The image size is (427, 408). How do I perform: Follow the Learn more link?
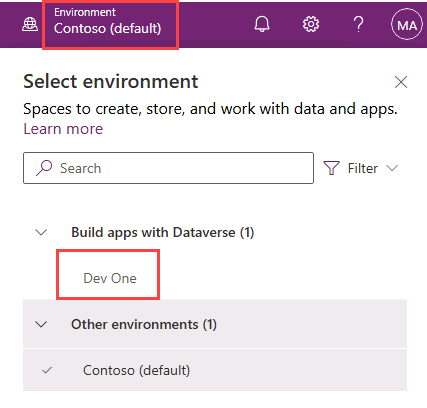63,129
